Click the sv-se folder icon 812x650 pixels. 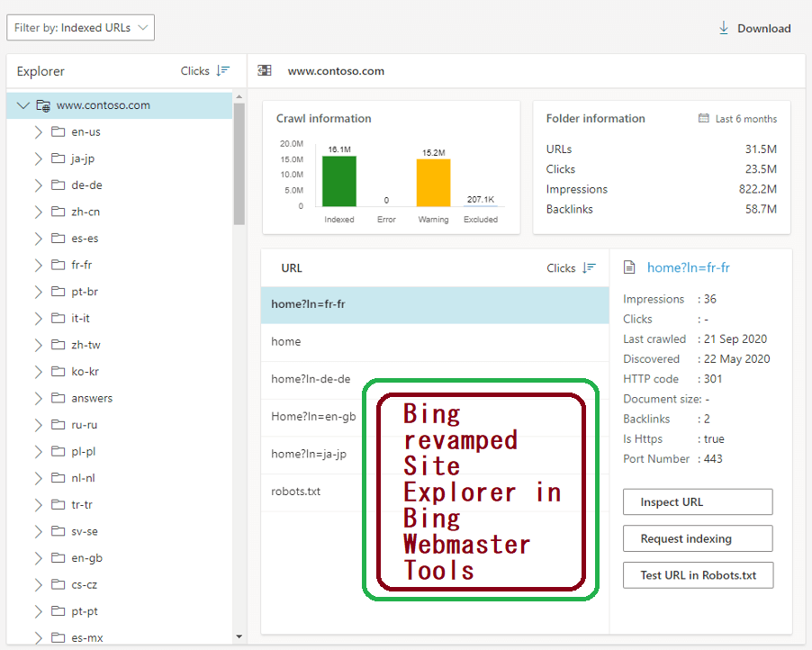click(58, 531)
